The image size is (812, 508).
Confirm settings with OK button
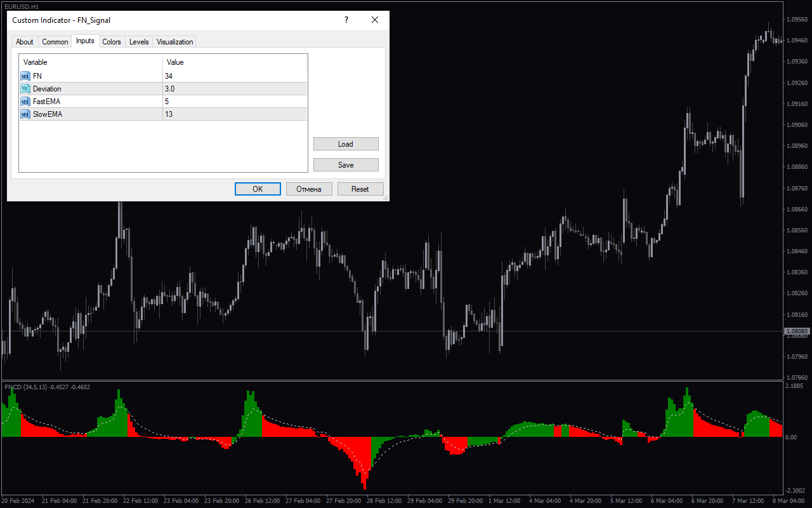(258, 189)
